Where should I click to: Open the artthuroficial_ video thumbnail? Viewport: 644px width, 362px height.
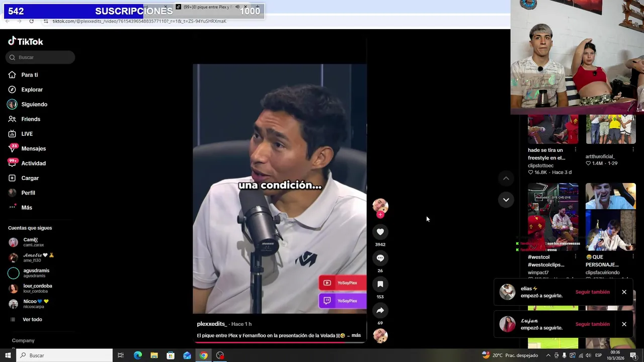tap(611, 129)
